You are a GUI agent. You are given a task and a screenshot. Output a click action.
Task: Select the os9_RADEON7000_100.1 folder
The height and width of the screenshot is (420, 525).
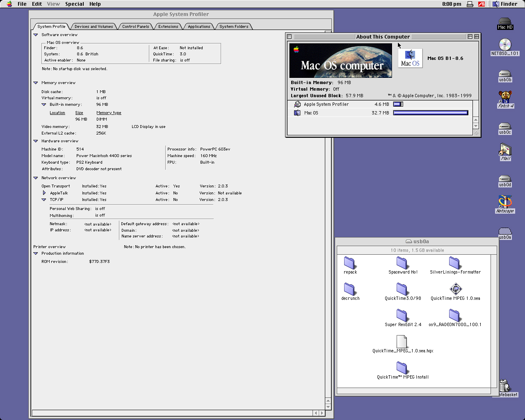pos(455,315)
